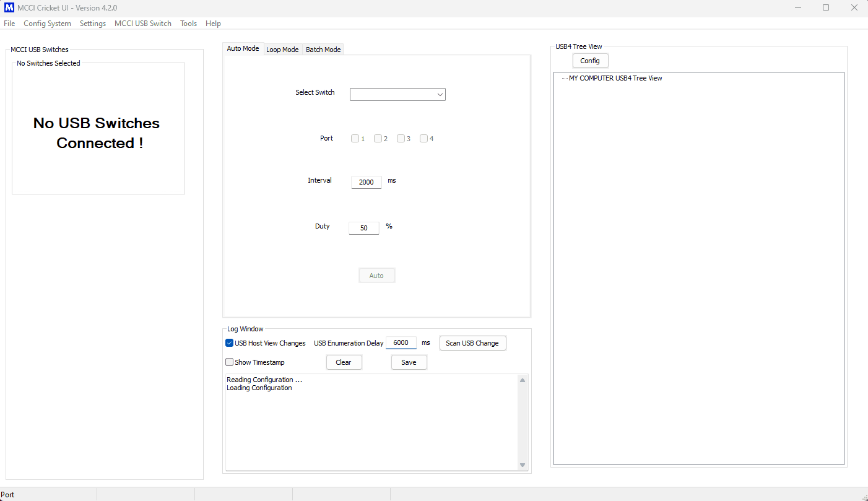Click the 'No USB Switches Connected !' message
This screenshot has width=868, height=501.
coord(97,133)
